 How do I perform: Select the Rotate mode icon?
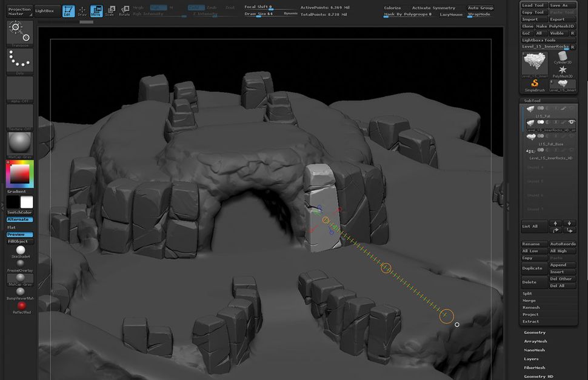tap(125, 10)
